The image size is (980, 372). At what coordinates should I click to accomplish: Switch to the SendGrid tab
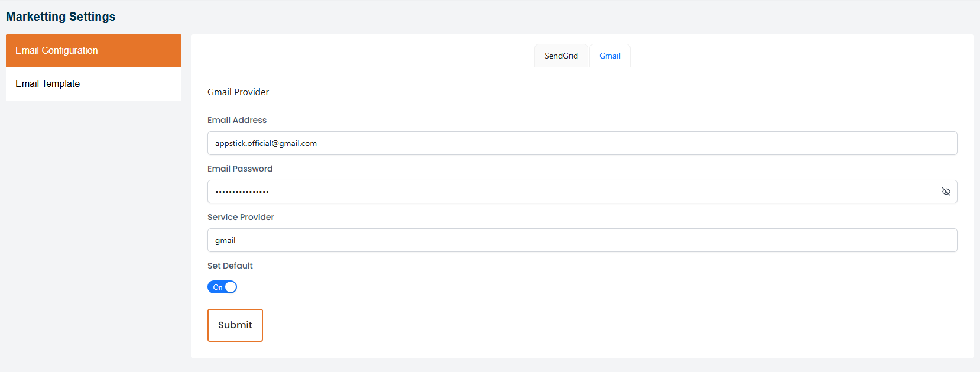pyautogui.click(x=561, y=56)
